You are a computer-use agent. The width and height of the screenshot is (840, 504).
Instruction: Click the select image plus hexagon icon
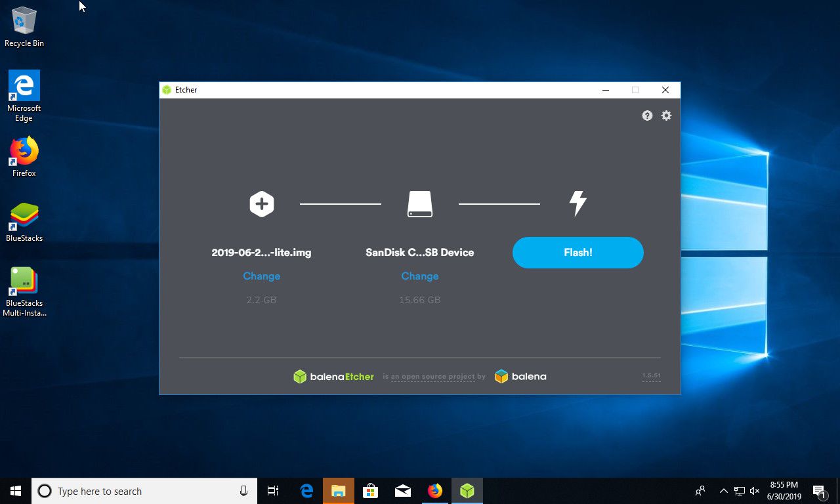coord(261,204)
